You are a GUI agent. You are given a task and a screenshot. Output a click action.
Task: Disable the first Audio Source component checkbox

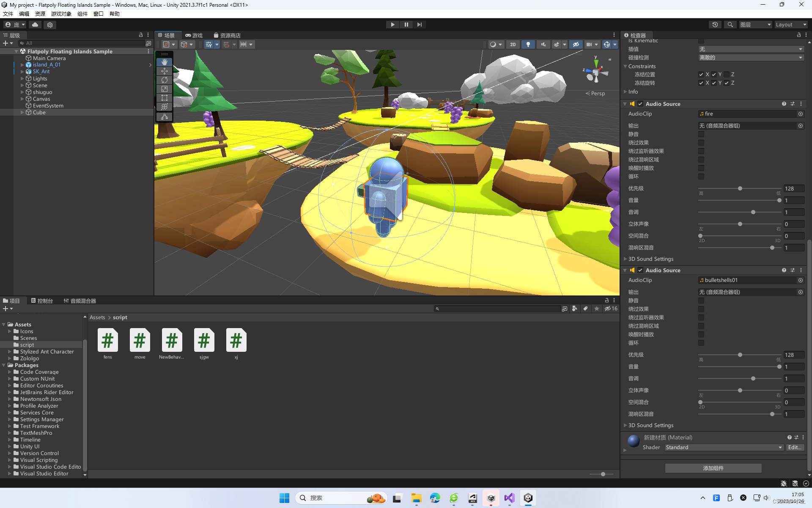click(x=640, y=104)
